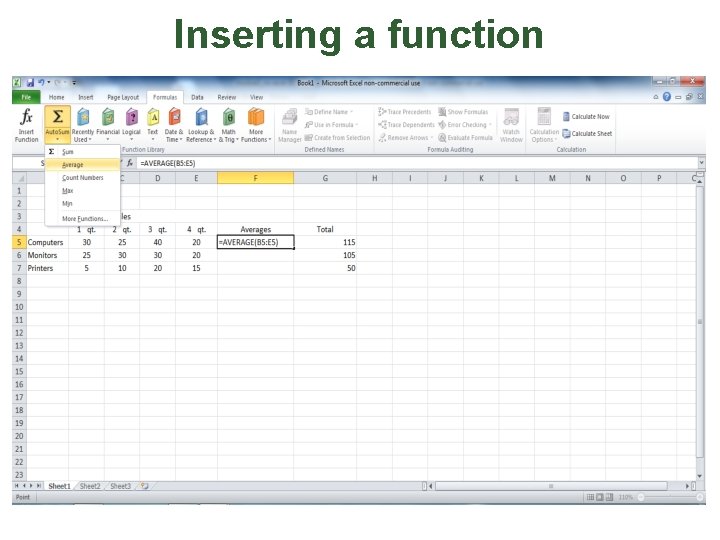Select row 5 header

pyautogui.click(x=19, y=242)
